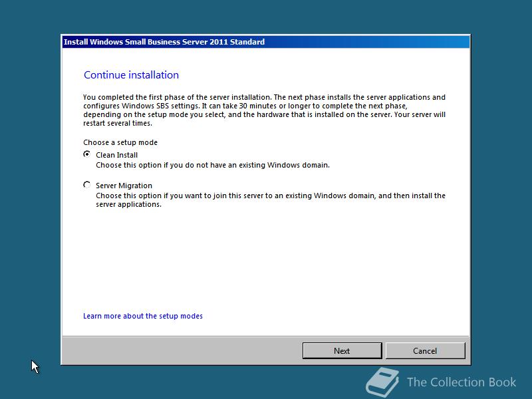Click the first-phase completion paragraph

click(264, 110)
